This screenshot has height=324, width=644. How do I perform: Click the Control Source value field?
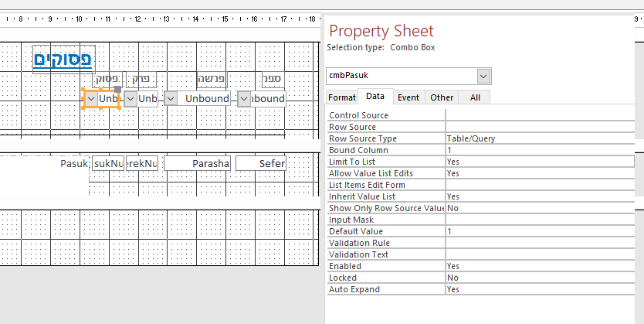click(540, 115)
